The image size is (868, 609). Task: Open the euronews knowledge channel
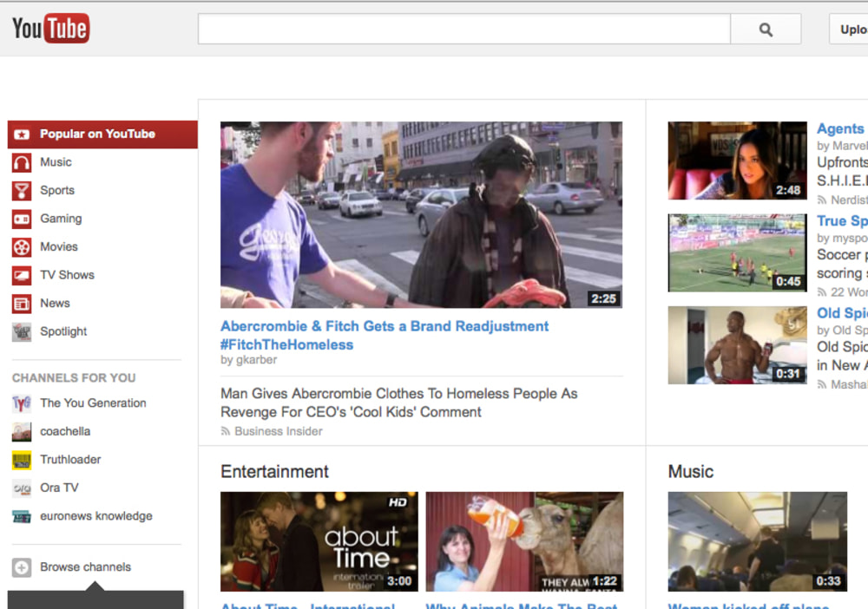point(96,515)
